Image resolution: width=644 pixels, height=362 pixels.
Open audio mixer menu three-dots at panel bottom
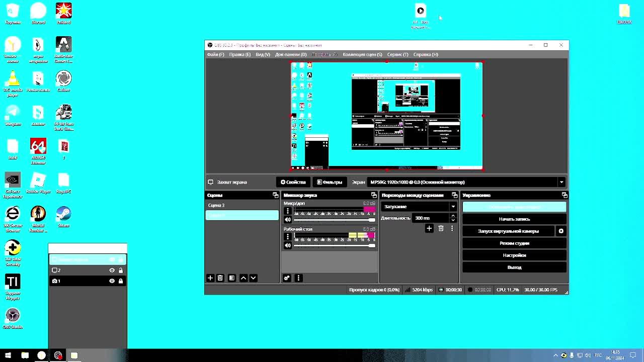coord(298,278)
